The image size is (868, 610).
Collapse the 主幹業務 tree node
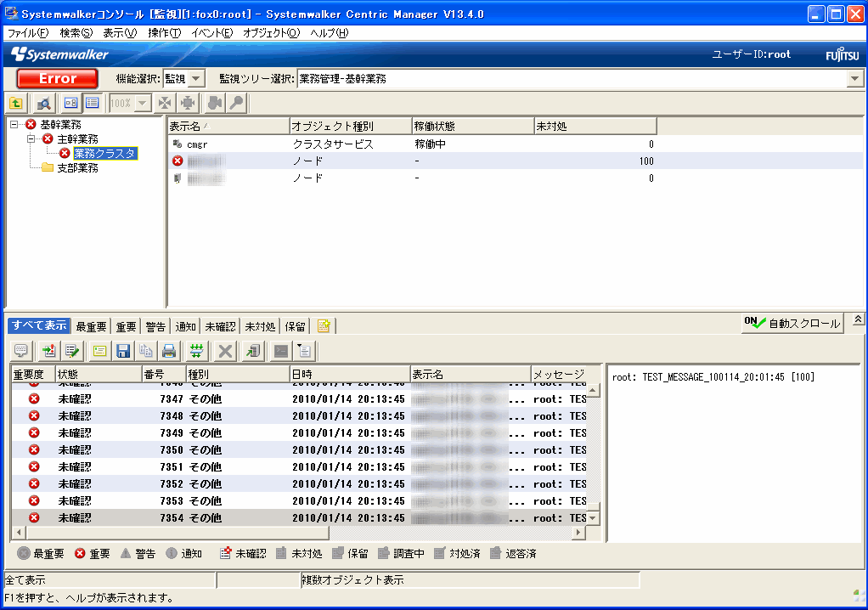[31, 138]
